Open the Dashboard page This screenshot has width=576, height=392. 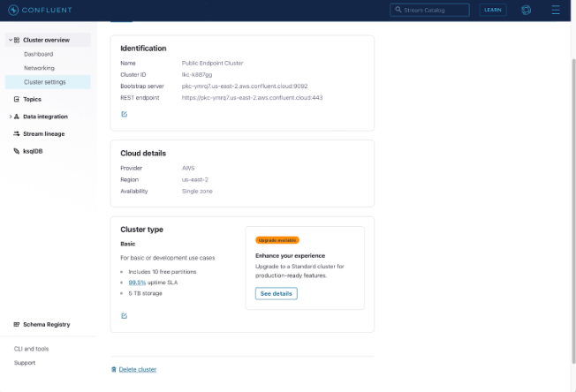(x=39, y=54)
